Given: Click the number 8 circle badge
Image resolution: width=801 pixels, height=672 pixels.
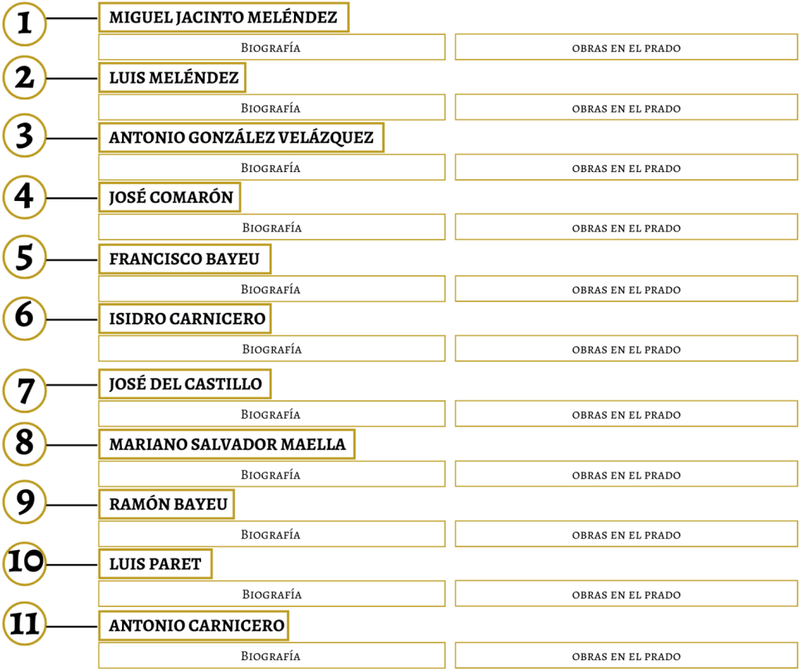Looking at the screenshot, I should [25, 444].
